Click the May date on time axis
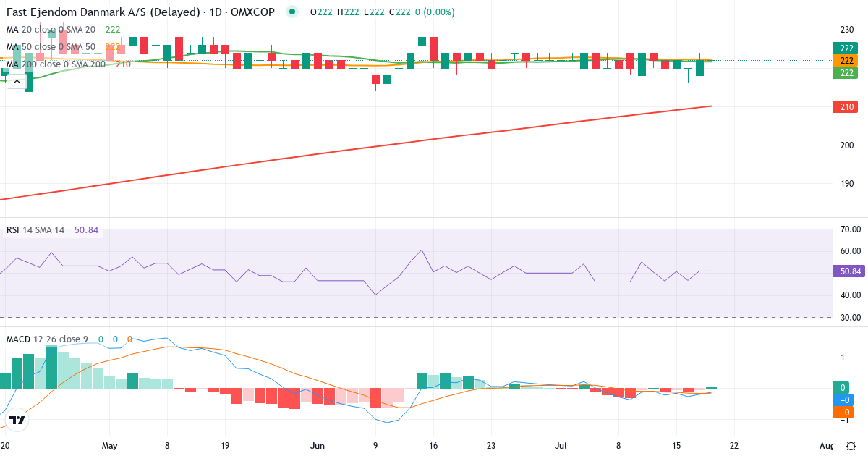Screen dimensions: 868x456 110,445
